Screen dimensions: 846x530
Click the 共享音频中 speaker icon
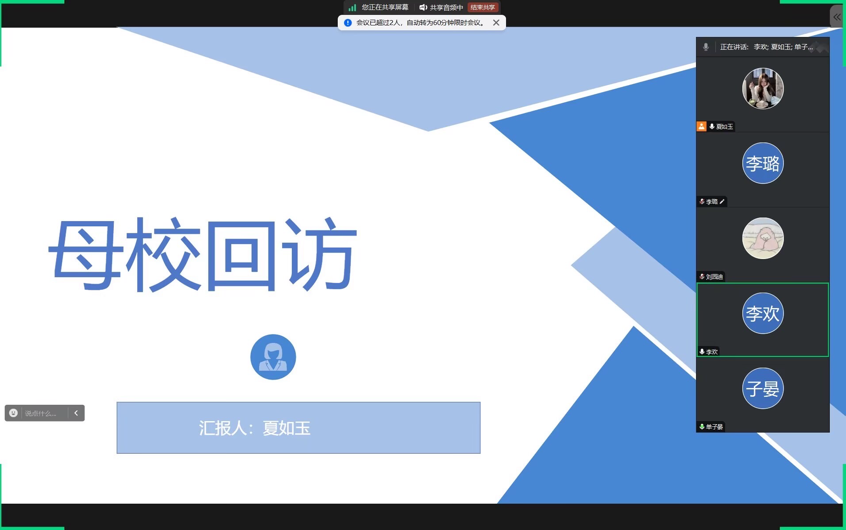(x=423, y=7)
